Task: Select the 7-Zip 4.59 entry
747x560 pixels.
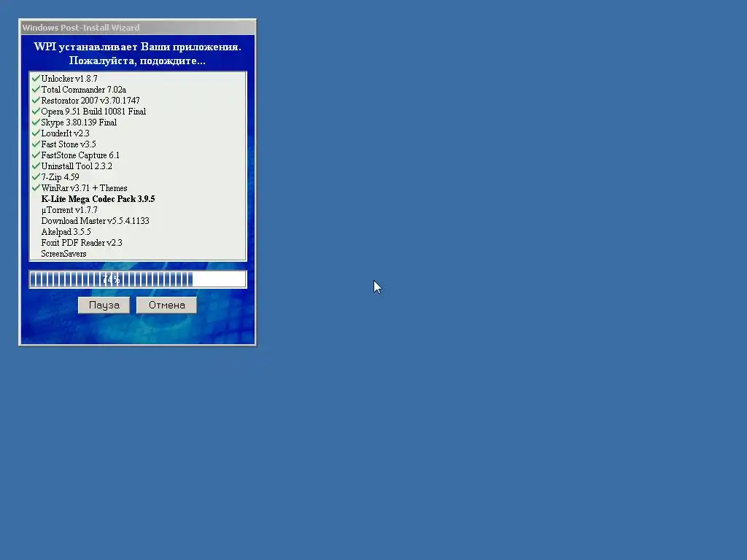Action: (x=60, y=177)
